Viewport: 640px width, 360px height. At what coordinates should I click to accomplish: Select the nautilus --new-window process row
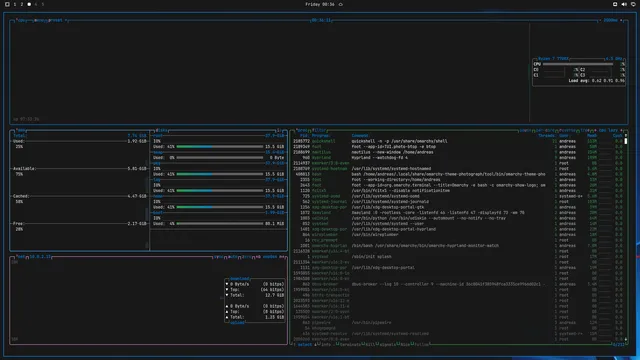point(458,152)
